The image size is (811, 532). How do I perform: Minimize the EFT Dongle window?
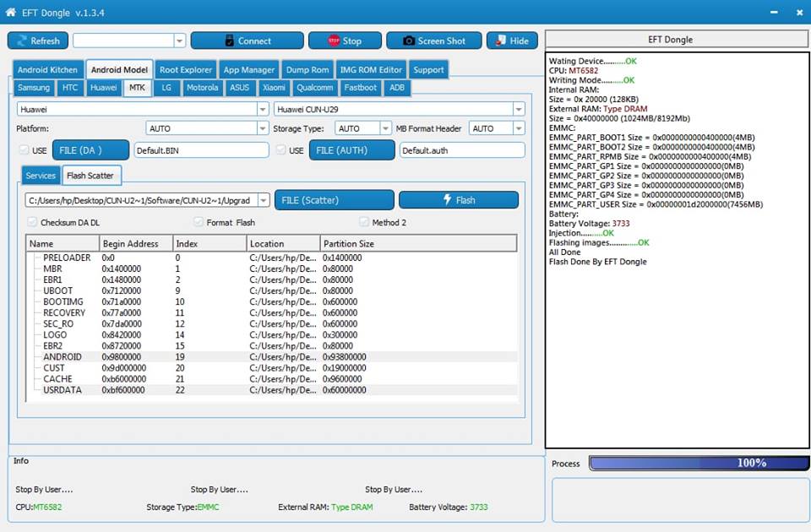pyautogui.click(x=774, y=13)
